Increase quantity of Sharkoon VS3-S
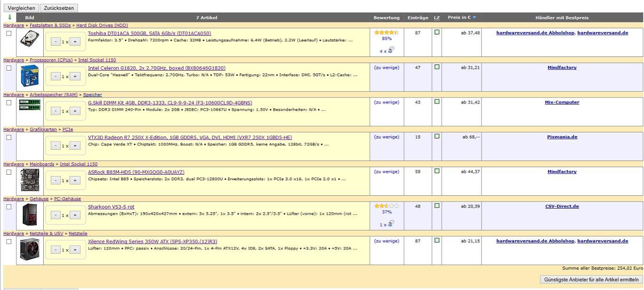This screenshot has width=644, height=290. [75, 215]
